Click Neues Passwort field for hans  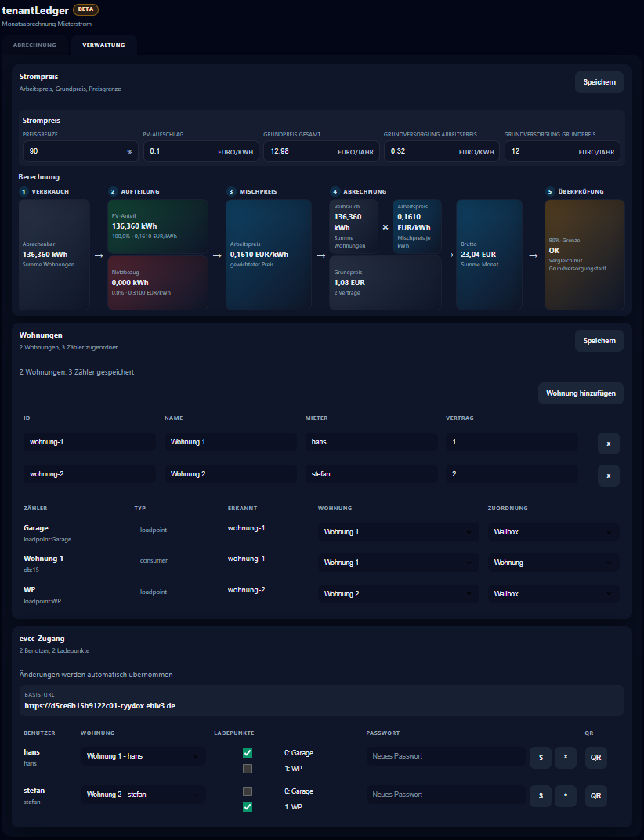446,756
